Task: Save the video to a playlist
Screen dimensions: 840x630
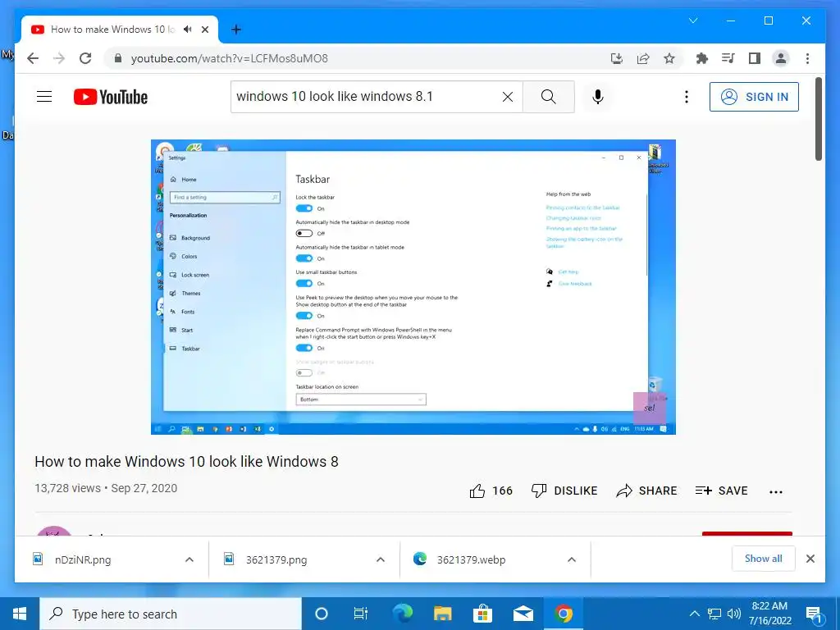Action: tap(721, 491)
